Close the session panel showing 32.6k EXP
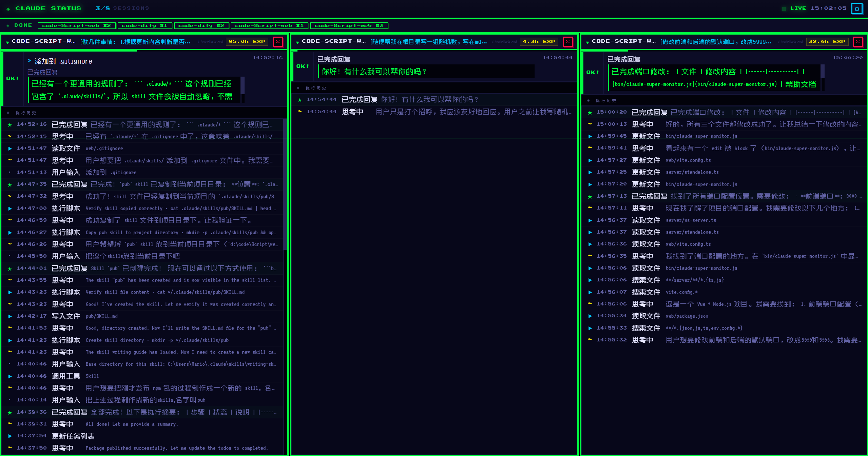The image size is (868, 456). (x=858, y=41)
